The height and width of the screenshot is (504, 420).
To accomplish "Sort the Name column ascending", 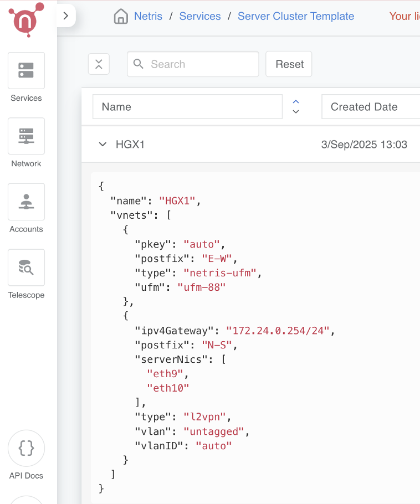I will pos(295,102).
